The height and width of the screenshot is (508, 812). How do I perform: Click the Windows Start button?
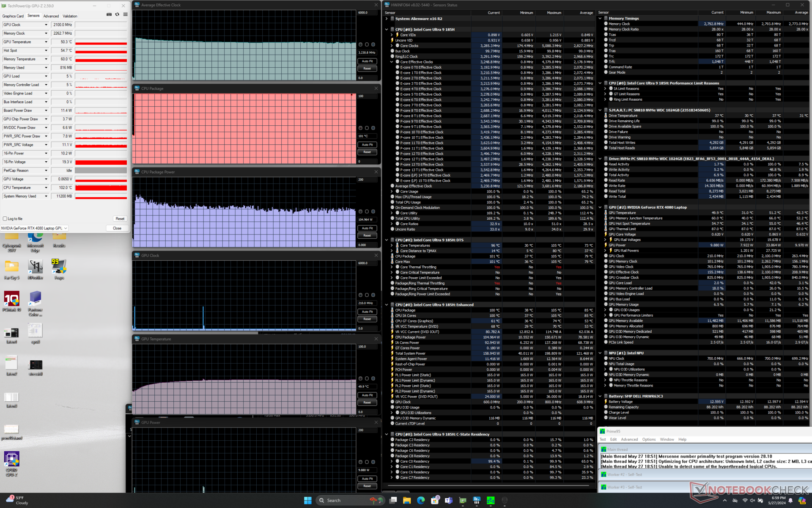pos(307,500)
